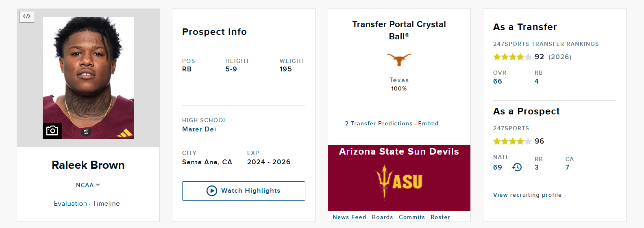This screenshot has width=644, height=228.
Task: Click the embed code icon on photo
Action: [x=27, y=17]
